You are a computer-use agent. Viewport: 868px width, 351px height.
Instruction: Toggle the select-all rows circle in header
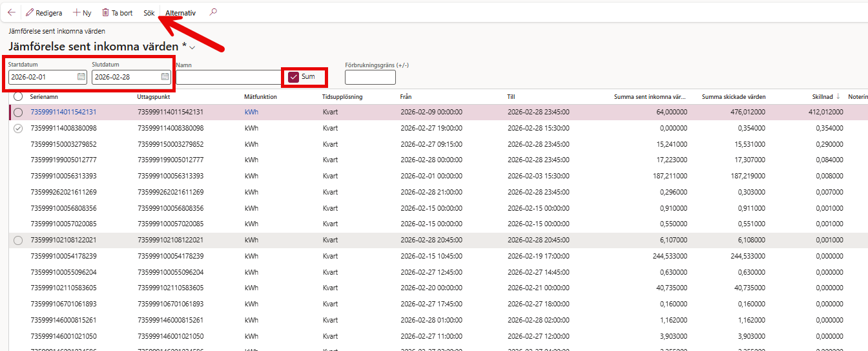click(x=18, y=96)
